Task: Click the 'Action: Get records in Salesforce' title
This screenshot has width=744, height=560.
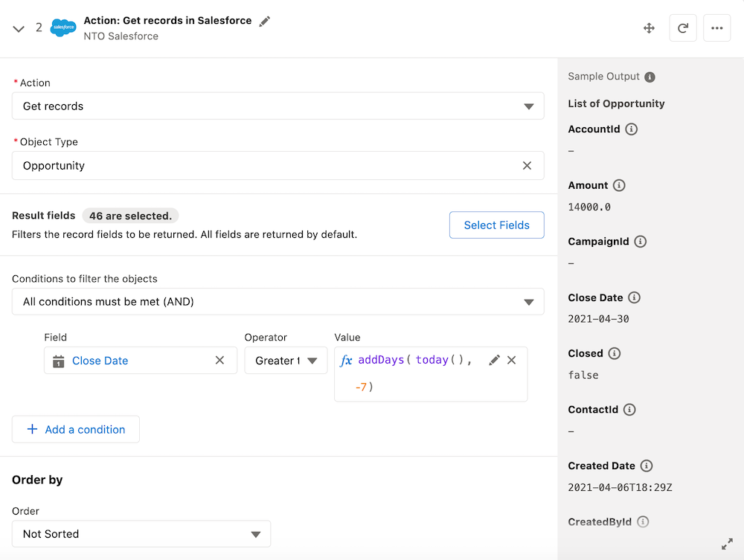Action: click(167, 20)
